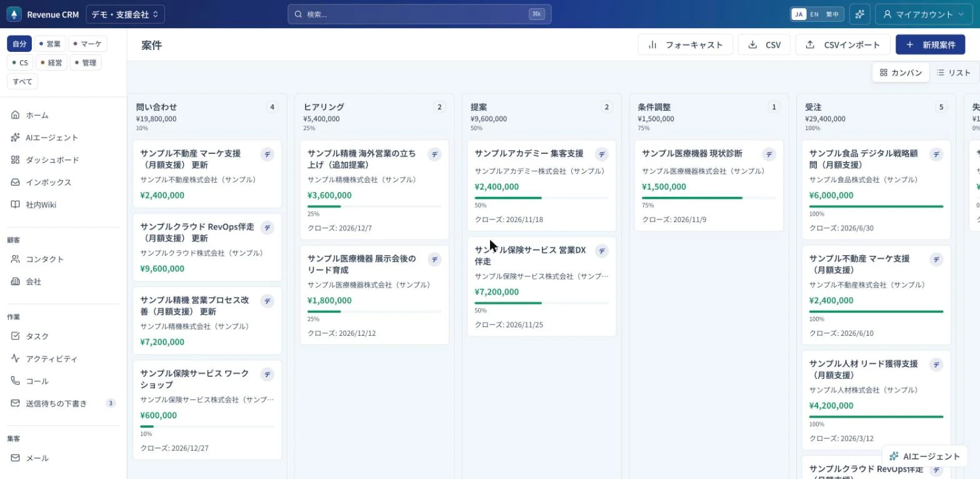Image resolution: width=980 pixels, height=479 pixels.
Task: Open 送信待ちの下書き in the sidebar
Action: [x=63, y=403]
